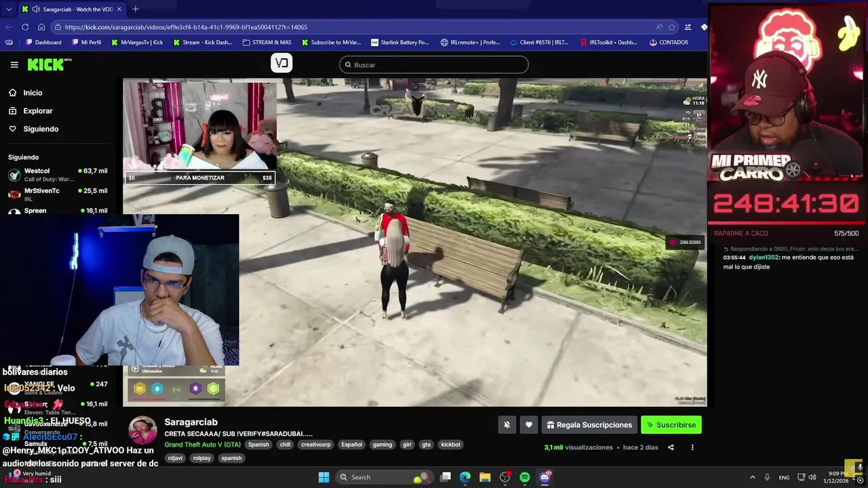This screenshot has width=868, height=488.
Task: Open the Client #6576 | IRLT bookmark
Action: click(x=538, y=42)
